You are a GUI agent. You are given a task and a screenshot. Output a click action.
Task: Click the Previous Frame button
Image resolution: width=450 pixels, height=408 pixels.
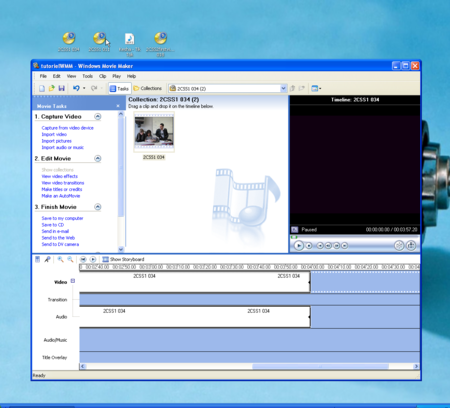[328, 246]
